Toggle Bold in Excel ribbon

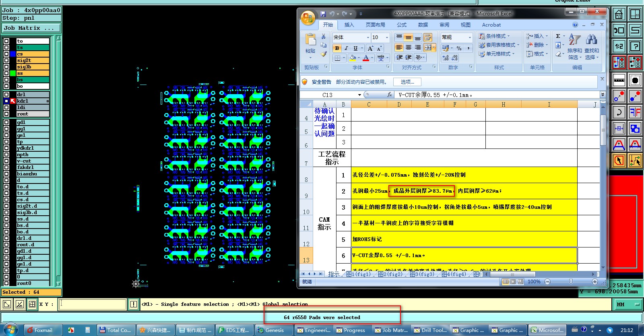pos(337,48)
